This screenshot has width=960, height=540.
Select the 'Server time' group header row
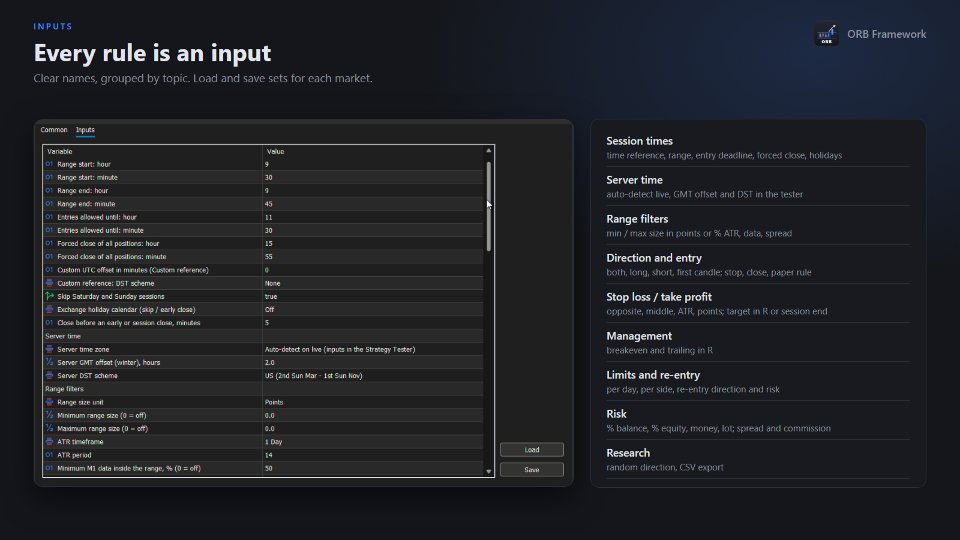[263, 336]
